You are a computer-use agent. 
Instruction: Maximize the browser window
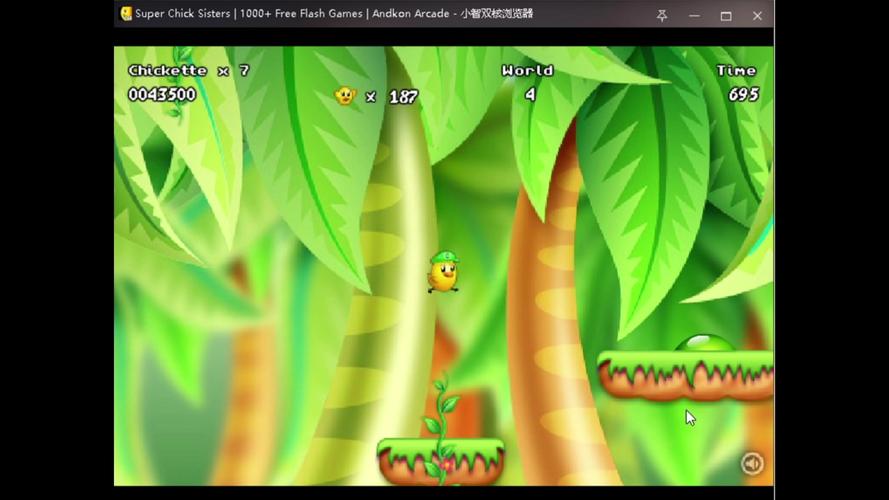coord(726,15)
